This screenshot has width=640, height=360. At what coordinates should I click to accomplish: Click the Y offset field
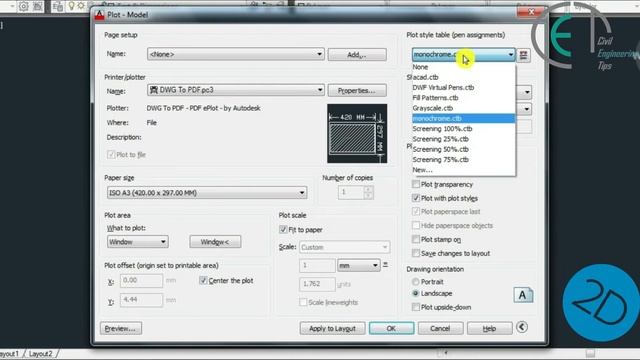tap(141, 300)
